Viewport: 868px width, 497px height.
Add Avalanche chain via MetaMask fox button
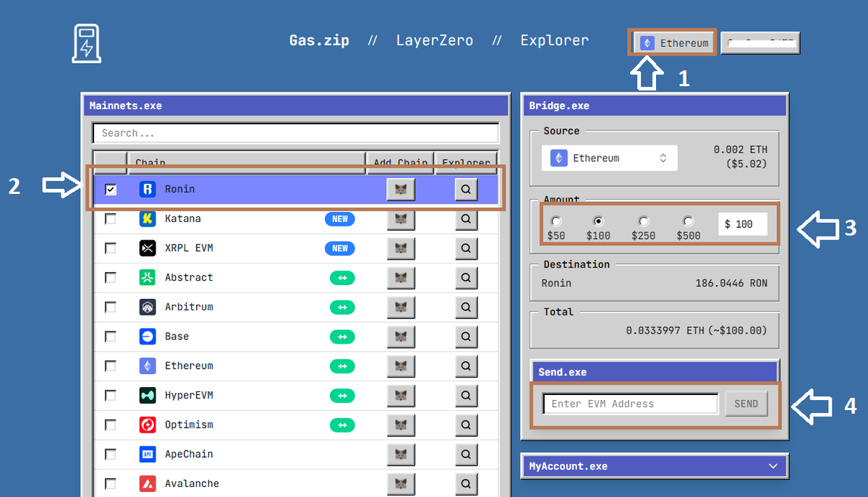point(401,483)
